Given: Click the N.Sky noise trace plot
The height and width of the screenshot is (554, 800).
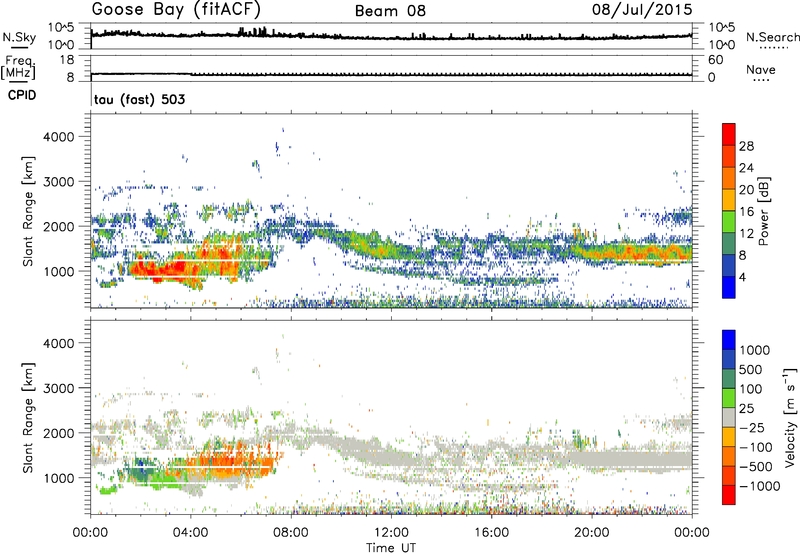Looking at the screenshot, I should [391, 36].
